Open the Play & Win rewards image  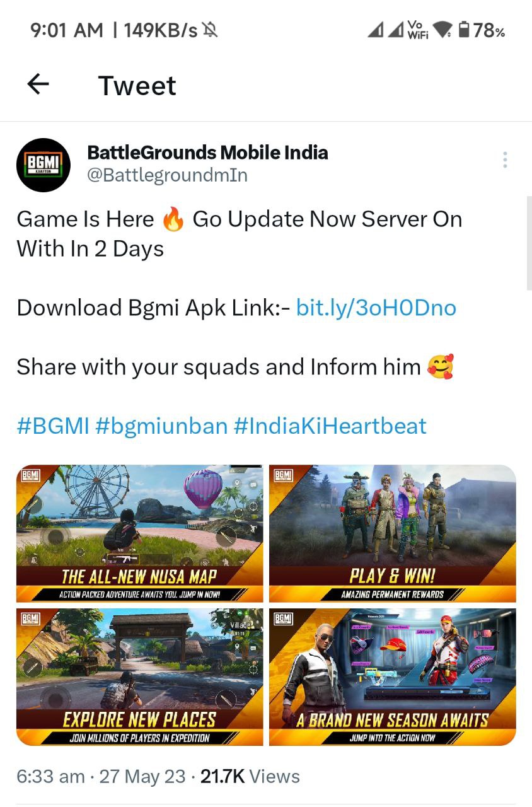[x=393, y=533]
